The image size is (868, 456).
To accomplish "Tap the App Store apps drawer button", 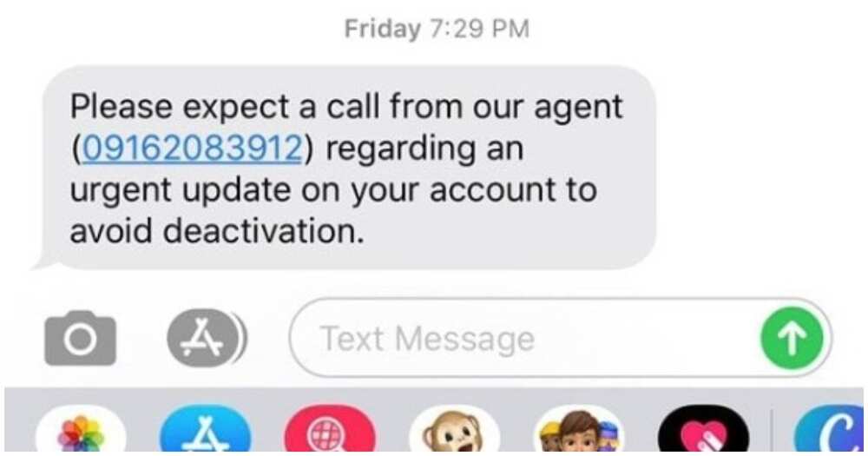I will (x=206, y=338).
